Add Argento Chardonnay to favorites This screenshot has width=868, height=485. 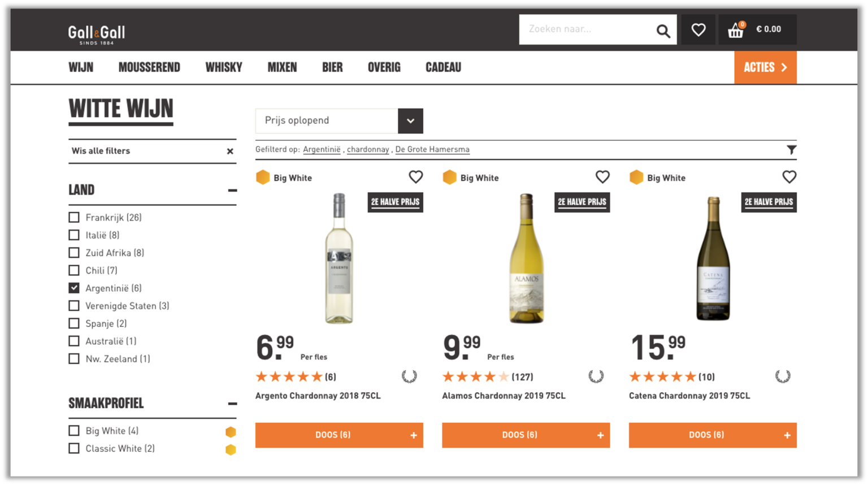[x=415, y=177]
